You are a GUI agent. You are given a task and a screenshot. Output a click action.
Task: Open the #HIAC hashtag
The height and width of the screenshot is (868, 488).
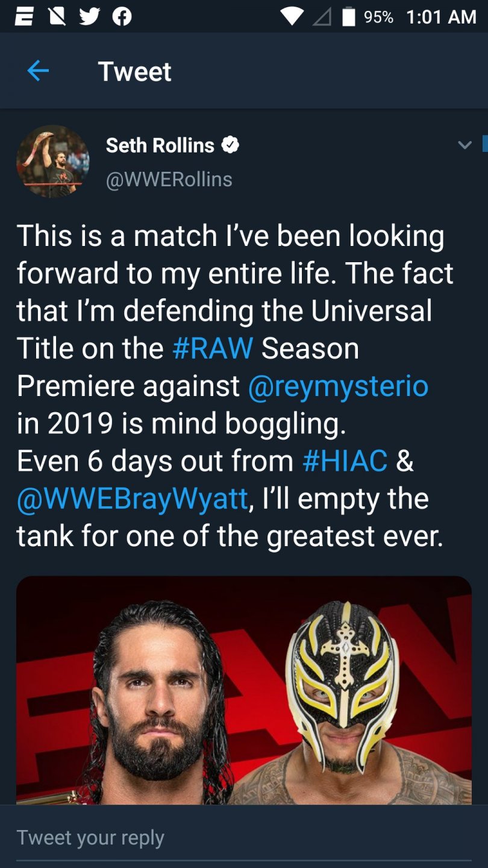pyautogui.click(x=345, y=461)
